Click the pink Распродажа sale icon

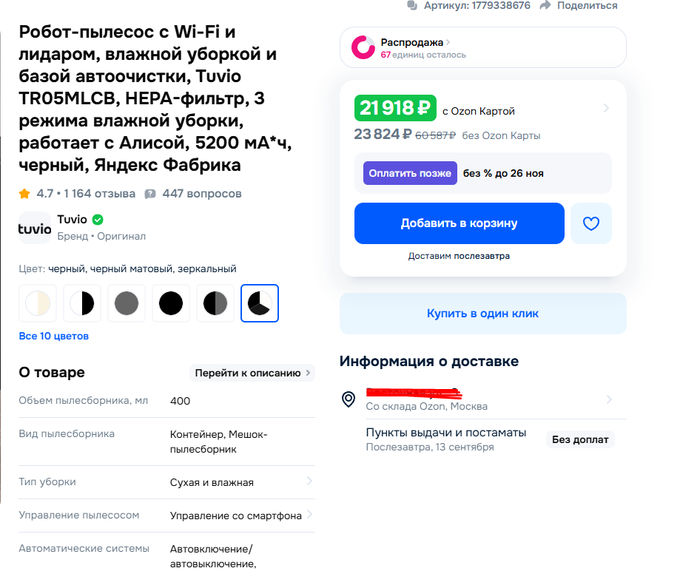[363, 47]
